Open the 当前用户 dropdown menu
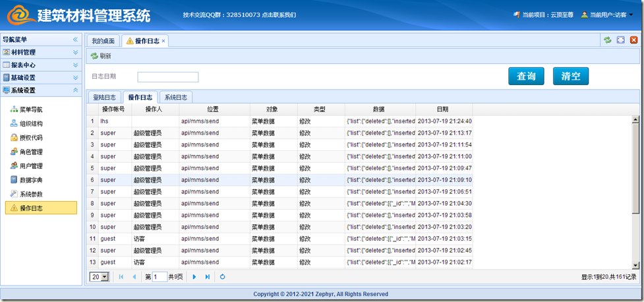This screenshot has height=302, width=644. coord(606,15)
